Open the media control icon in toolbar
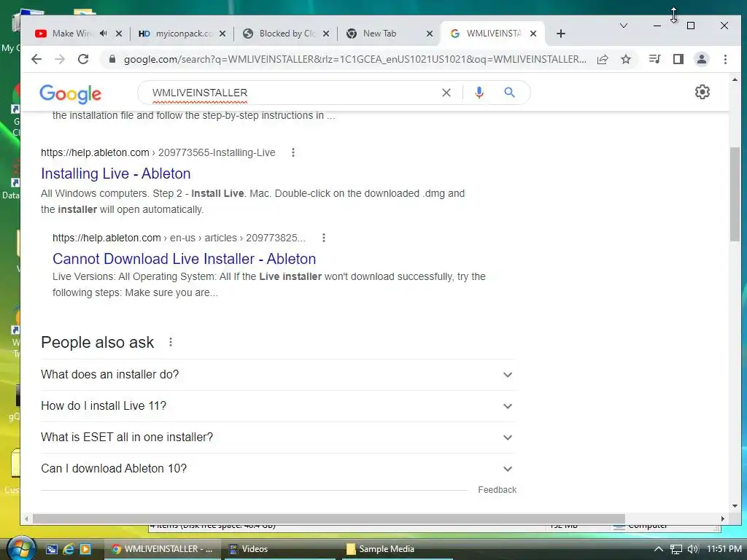The width and height of the screenshot is (747, 560). [654, 59]
